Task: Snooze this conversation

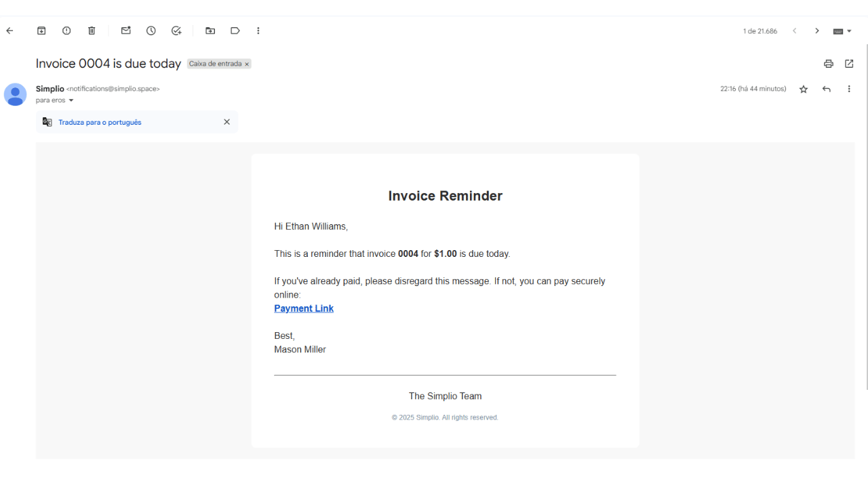Action: pos(151,30)
